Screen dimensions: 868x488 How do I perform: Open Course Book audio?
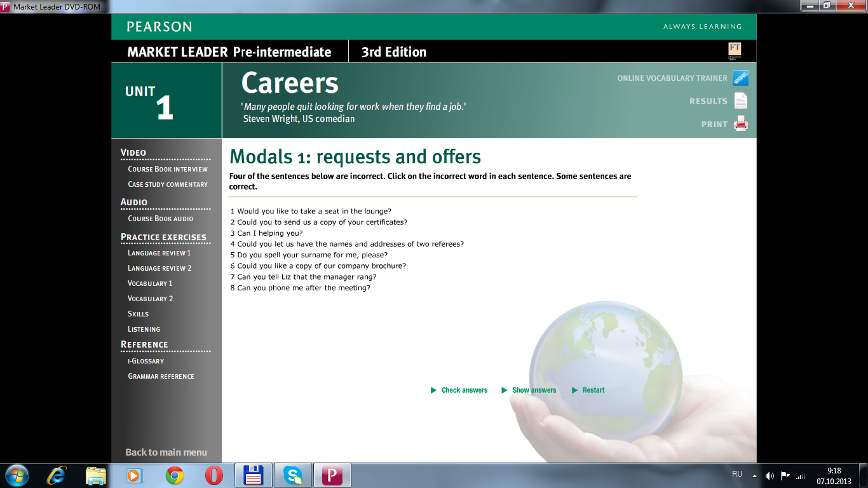160,219
